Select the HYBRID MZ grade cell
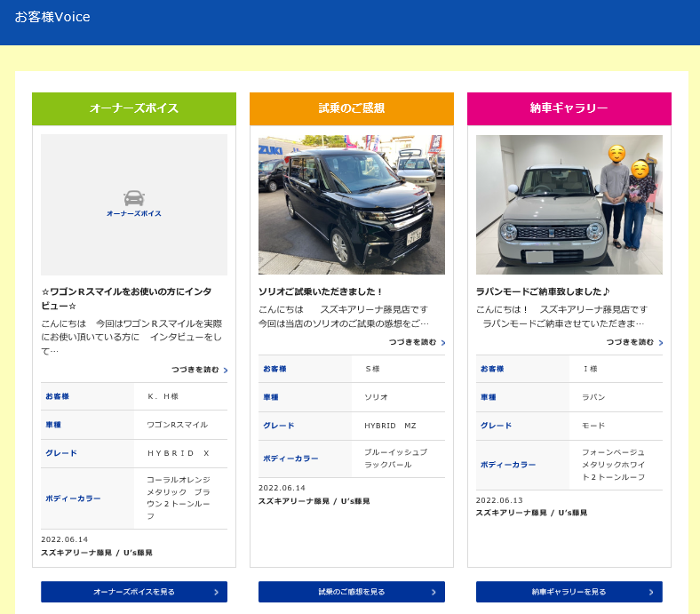Viewport: 700px width, 614px height. 390,426
